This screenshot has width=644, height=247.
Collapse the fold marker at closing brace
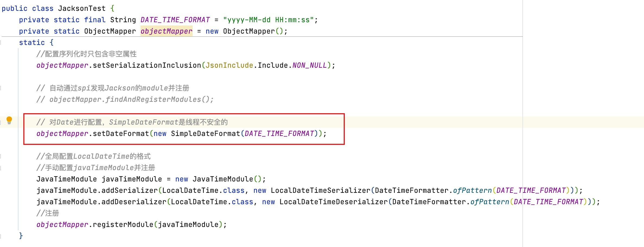[x=1, y=235]
